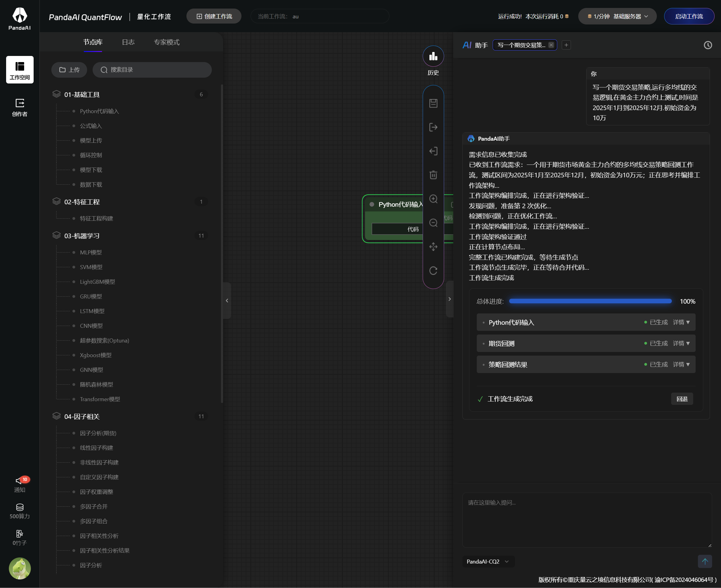
Task: Select the 随机森林模型 tree node
Action: pos(97,384)
